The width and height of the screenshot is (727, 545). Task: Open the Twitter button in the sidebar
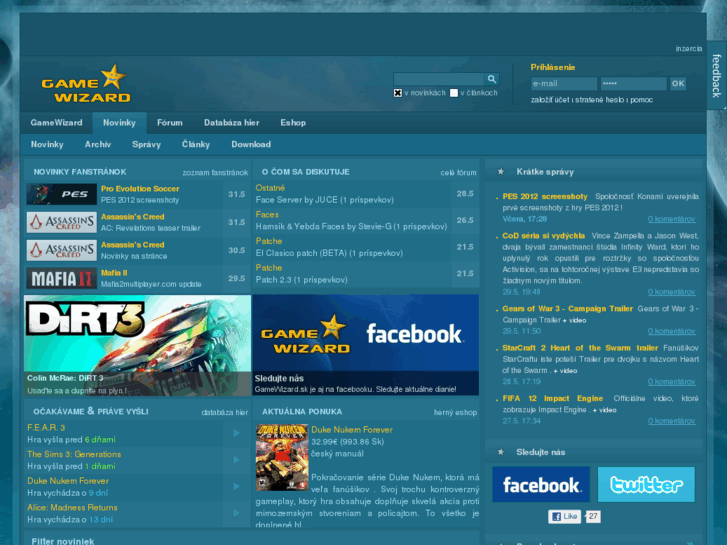(x=646, y=485)
